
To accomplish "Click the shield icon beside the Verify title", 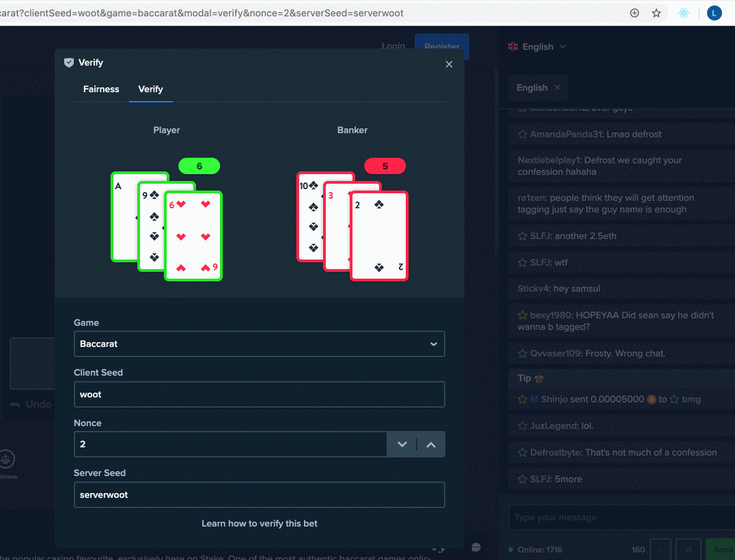I will point(69,62).
